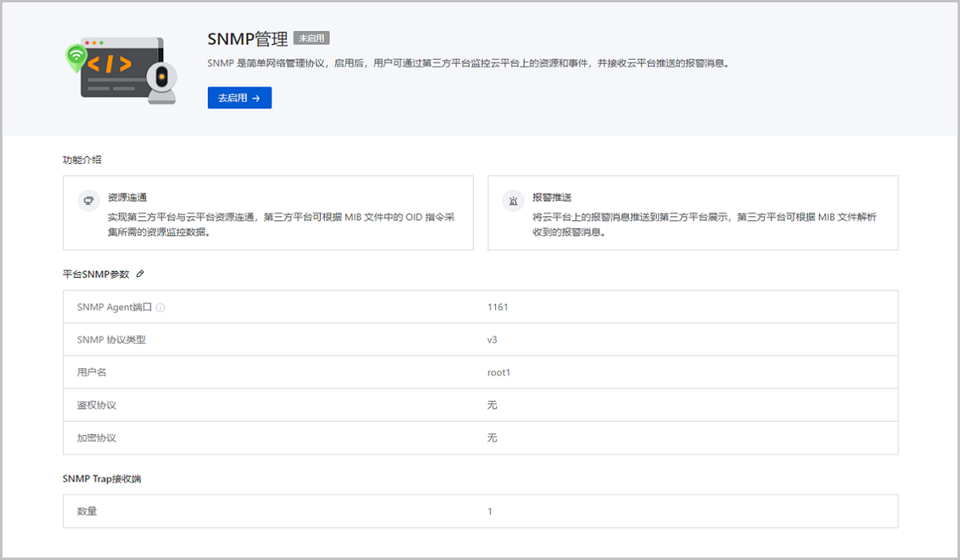This screenshot has height=560, width=960.
Task: Click the 资源连通 monitor icon
Action: (x=89, y=201)
